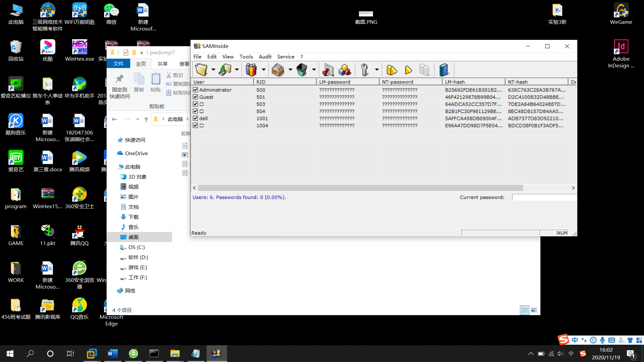
Task: Open the Tools menu
Action: pos(246,57)
